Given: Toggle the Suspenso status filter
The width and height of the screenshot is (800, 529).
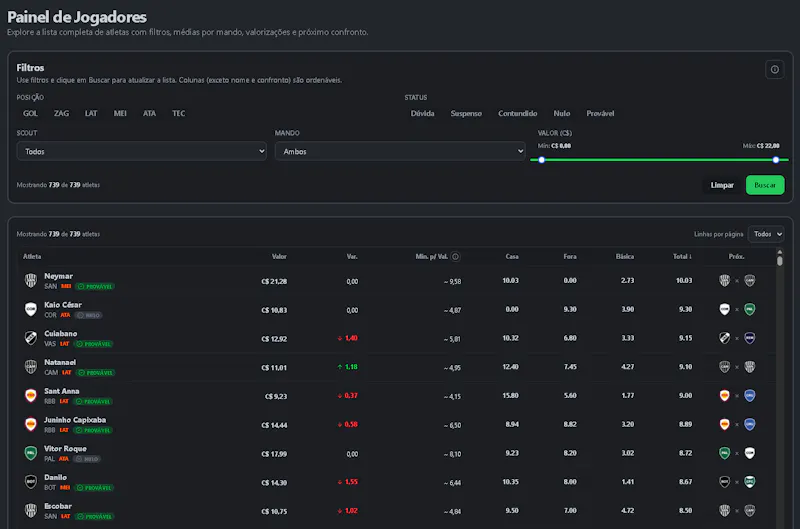Looking at the screenshot, I should (466, 113).
